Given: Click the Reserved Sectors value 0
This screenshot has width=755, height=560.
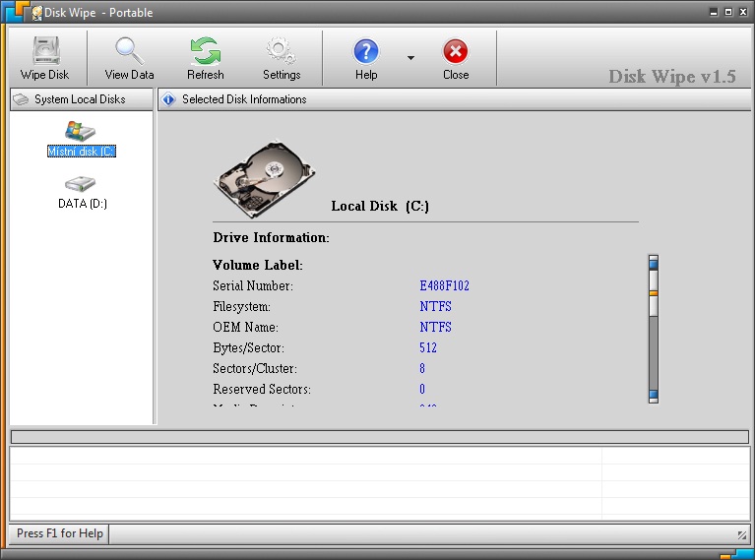Looking at the screenshot, I should (422, 389).
